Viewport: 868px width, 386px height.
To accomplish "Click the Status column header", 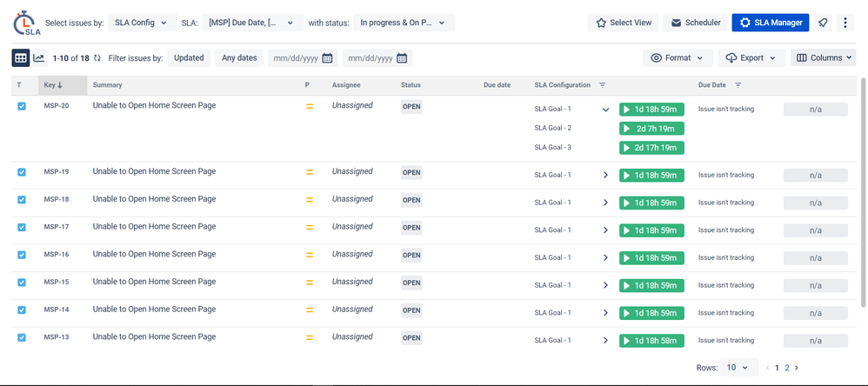I will [x=411, y=85].
